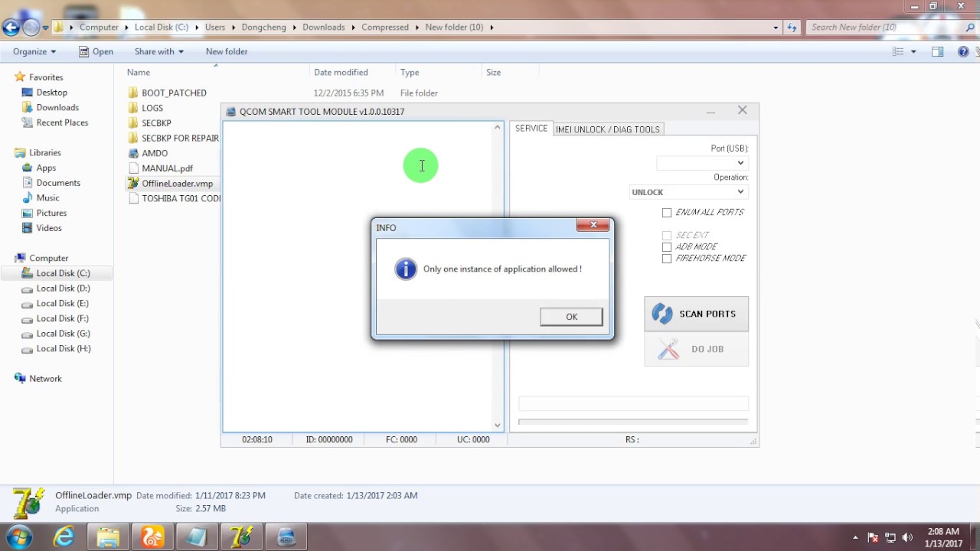Click OK in the INFO dialog
Viewport: 980px width, 551px height.
pos(571,317)
